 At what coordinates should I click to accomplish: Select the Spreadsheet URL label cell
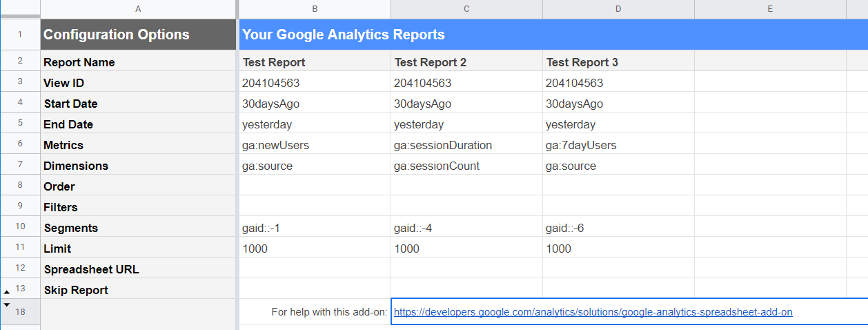(x=138, y=269)
